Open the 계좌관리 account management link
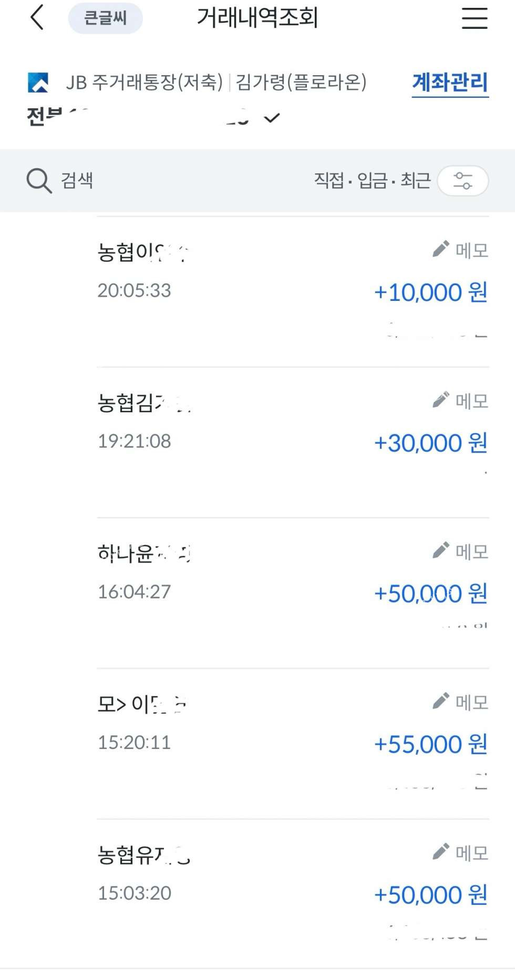 tap(450, 83)
